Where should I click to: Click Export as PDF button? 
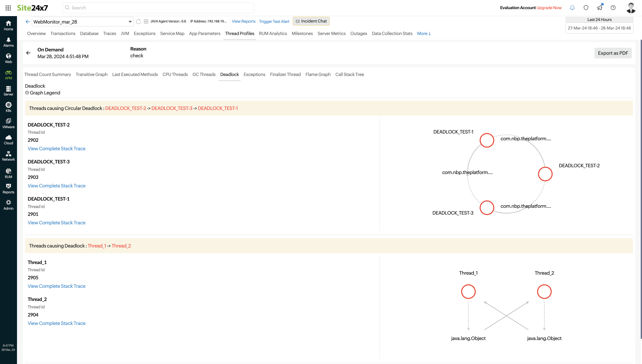coord(613,53)
